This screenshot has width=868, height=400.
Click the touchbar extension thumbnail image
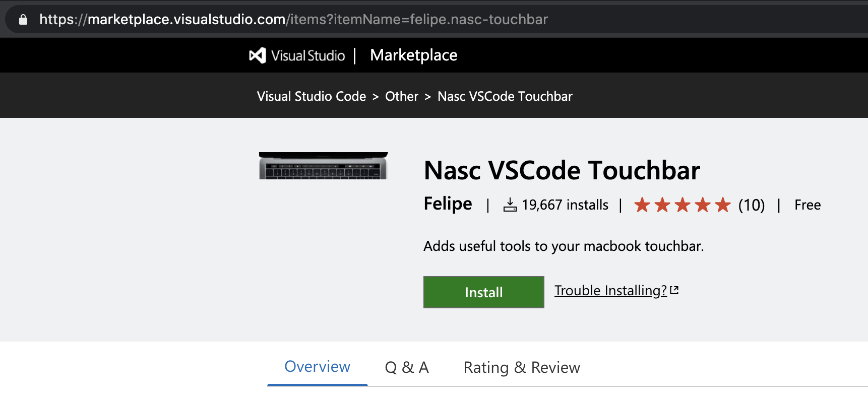(323, 166)
